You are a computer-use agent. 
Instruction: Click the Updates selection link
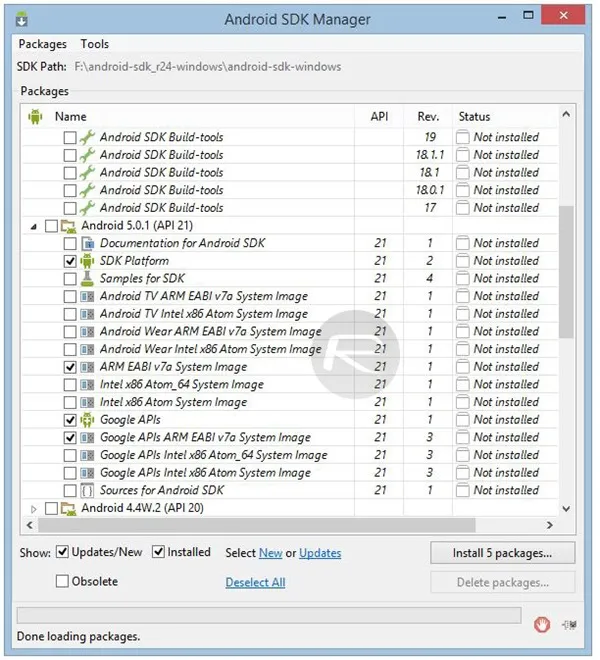click(320, 553)
